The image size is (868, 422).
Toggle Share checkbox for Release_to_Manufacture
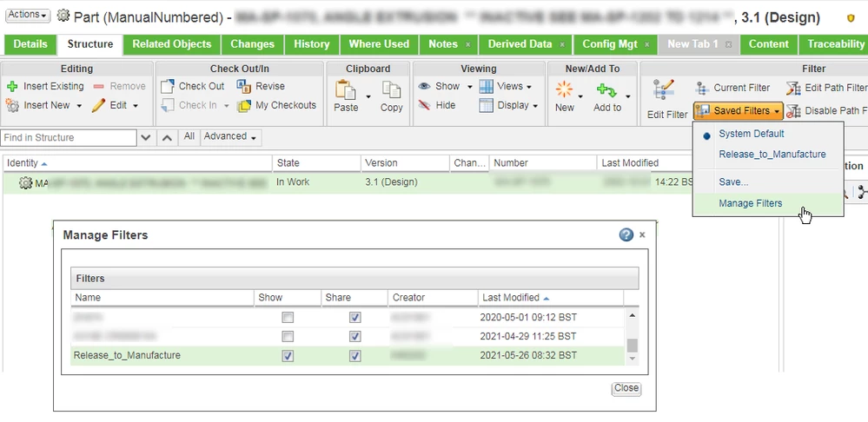354,356
